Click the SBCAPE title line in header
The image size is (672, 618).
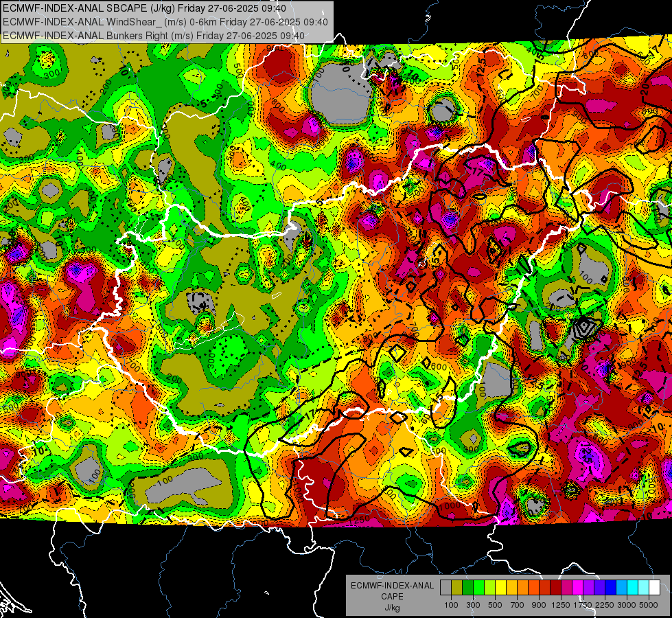point(144,8)
